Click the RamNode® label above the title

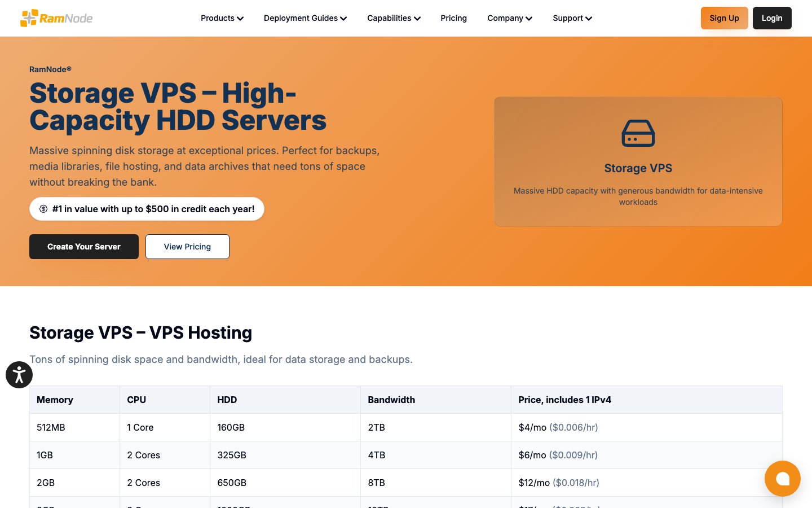50,69
